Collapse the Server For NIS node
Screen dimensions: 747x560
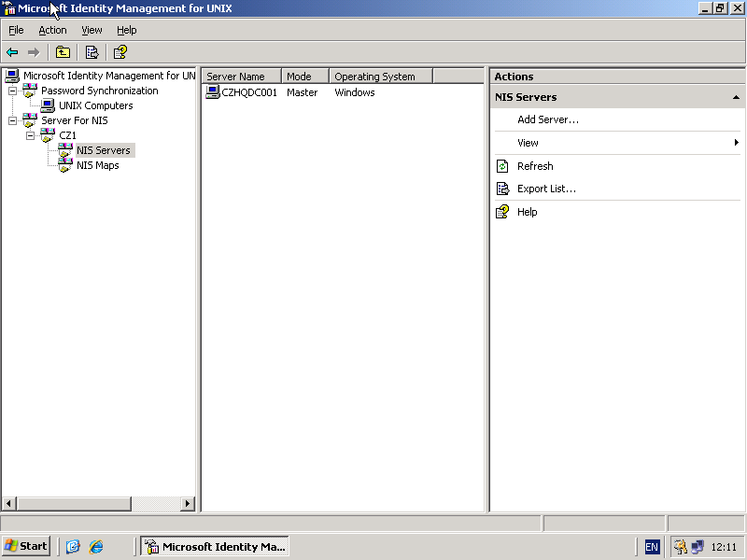coord(12,120)
